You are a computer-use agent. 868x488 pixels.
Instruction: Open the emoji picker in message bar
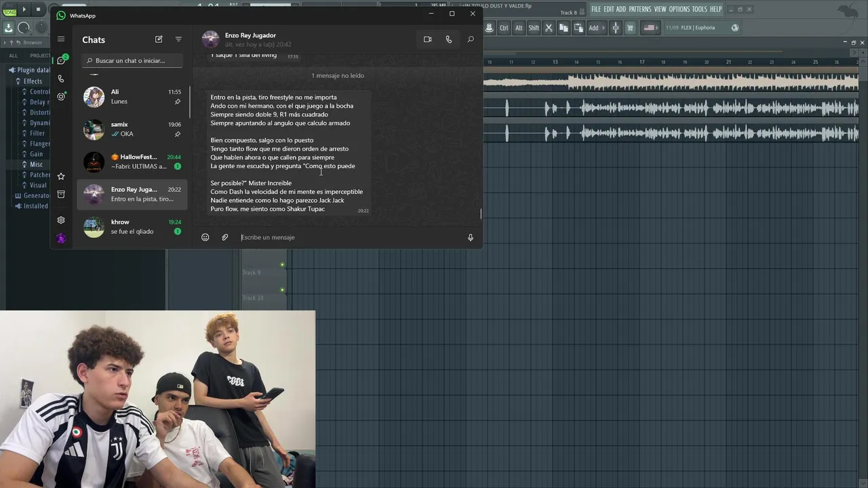click(205, 237)
